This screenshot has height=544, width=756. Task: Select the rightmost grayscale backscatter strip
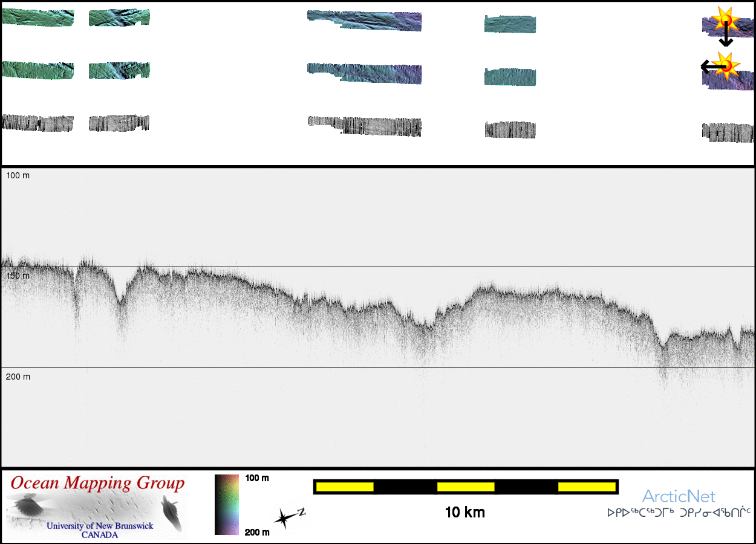[x=728, y=132]
